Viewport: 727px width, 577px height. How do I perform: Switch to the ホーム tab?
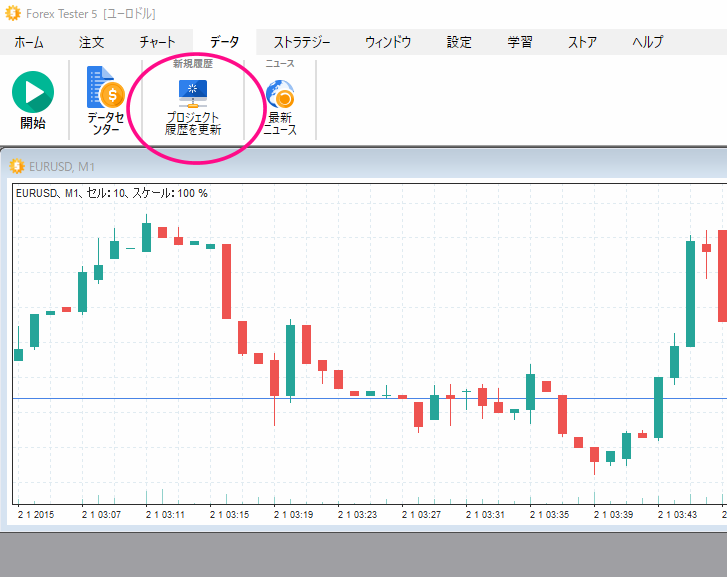click(29, 42)
